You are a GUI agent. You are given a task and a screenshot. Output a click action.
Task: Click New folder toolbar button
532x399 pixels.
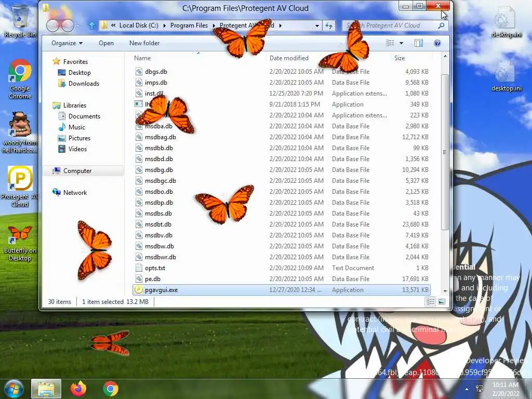pyautogui.click(x=144, y=43)
